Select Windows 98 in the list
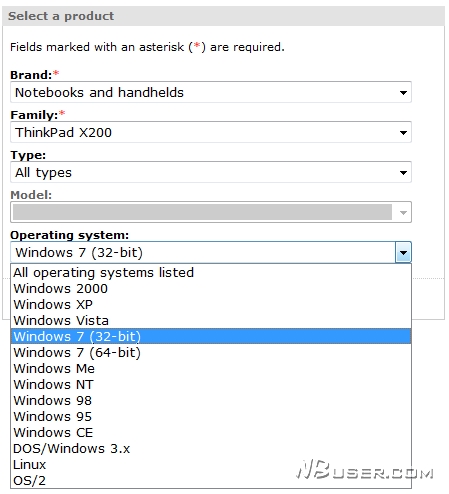Image resolution: width=449 pixels, height=494 pixels. click(x=211, y=400)
